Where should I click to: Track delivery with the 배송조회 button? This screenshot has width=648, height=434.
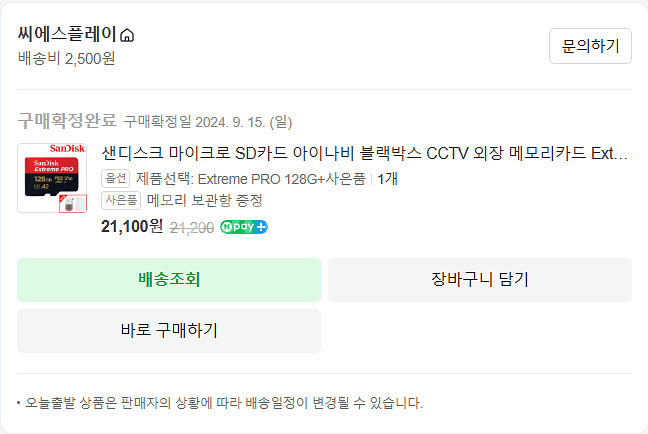coord(169,279)
